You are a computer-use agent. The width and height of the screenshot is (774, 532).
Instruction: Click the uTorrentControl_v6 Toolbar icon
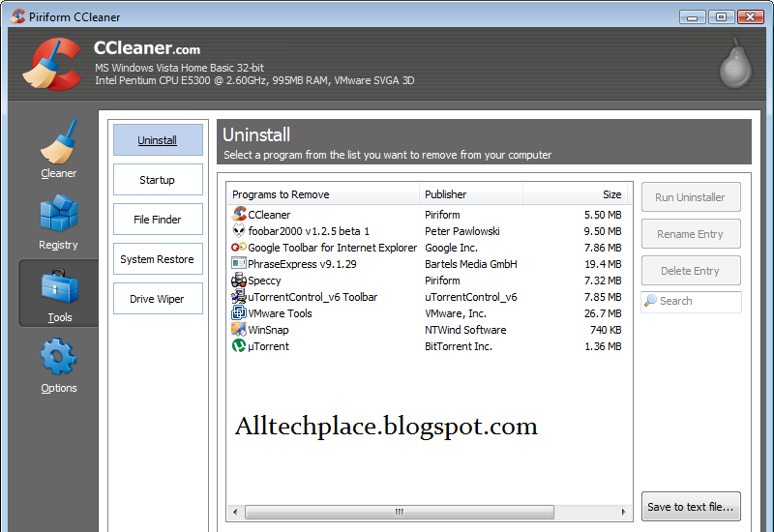(x=239, y=296)
